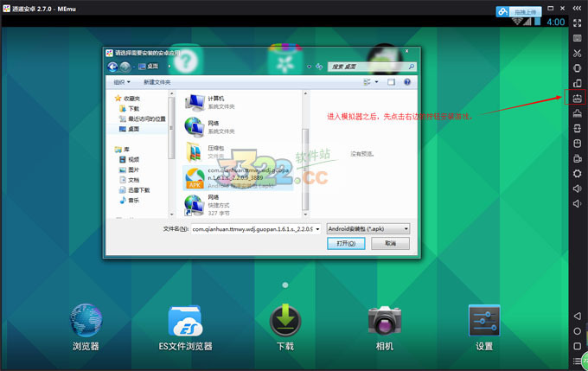Click the search magnifier icon
The width and height of the screenshot is (588, 371).
[x=411, y=67]
